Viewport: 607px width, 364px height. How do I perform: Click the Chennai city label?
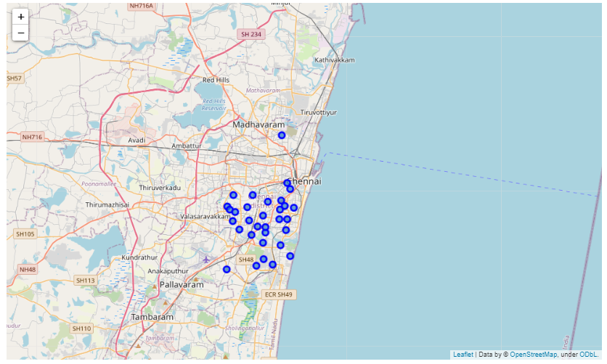[x=305, y=181]
